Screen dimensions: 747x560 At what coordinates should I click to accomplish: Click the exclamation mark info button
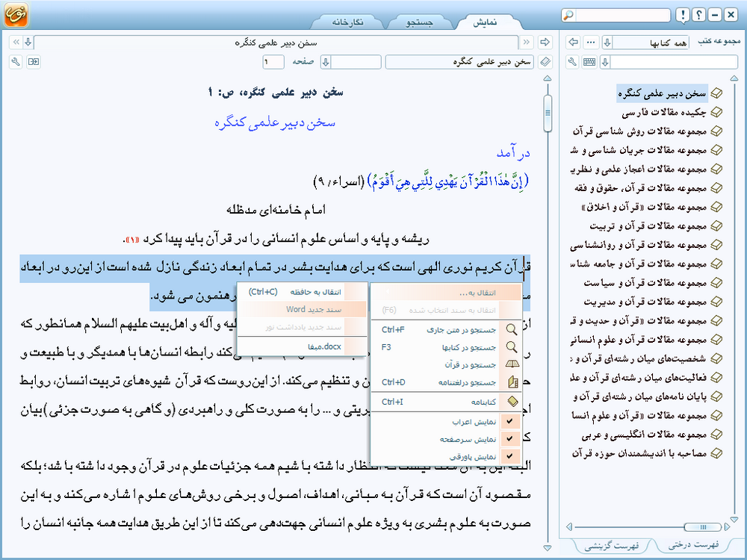[684, 15]
